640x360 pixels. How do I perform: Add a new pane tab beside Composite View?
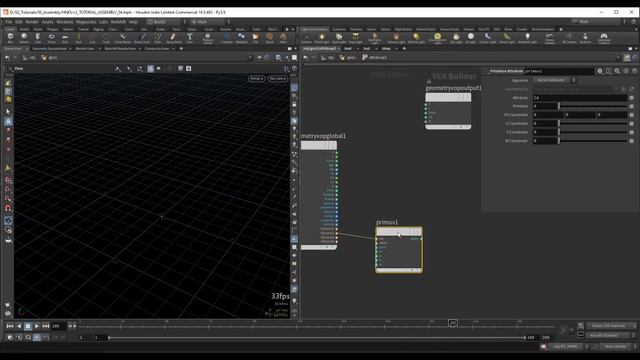(x=181, y=49)
